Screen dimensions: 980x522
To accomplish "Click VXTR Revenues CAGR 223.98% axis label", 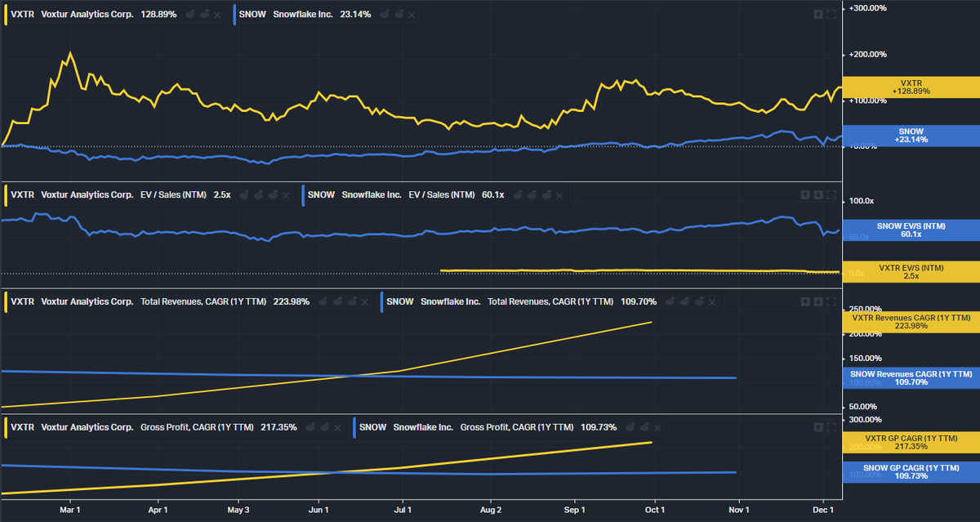I will 911,322.
